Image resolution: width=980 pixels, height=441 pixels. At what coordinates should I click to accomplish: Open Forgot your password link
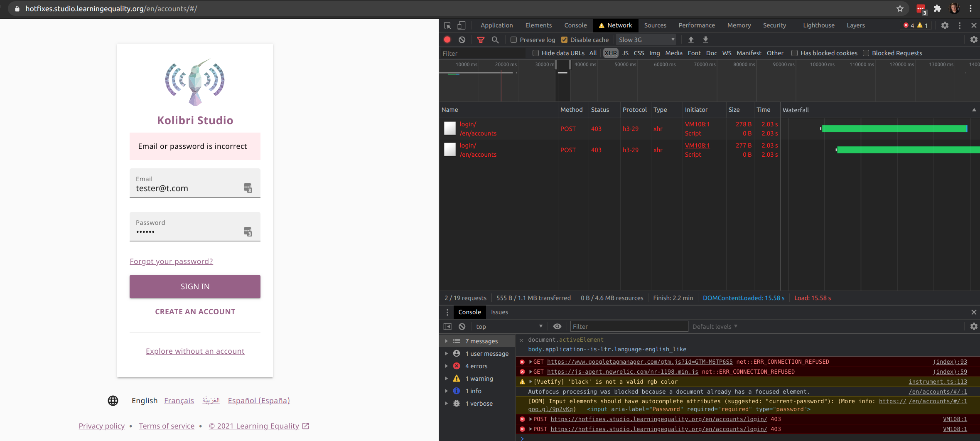coord(171,261)
